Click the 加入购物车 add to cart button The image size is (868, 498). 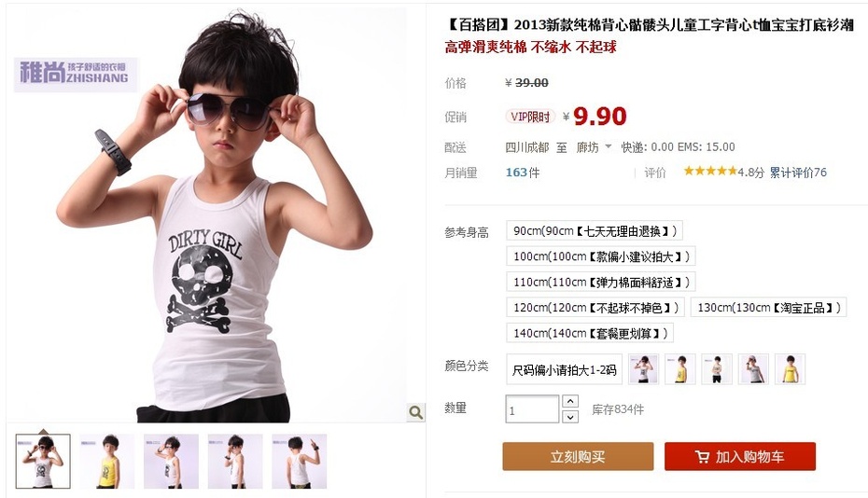[739, 457]
